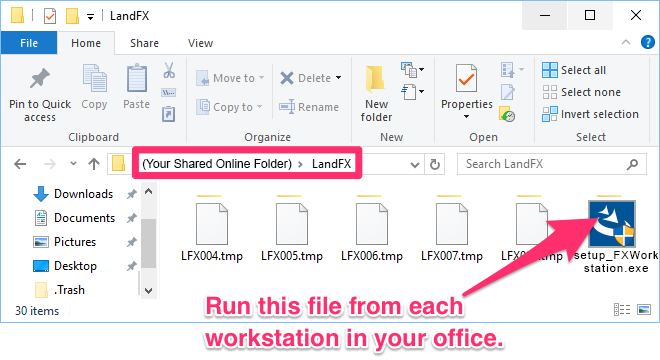Click the Forward navigation arrow

pyautogui.click(x=50, y=164)
